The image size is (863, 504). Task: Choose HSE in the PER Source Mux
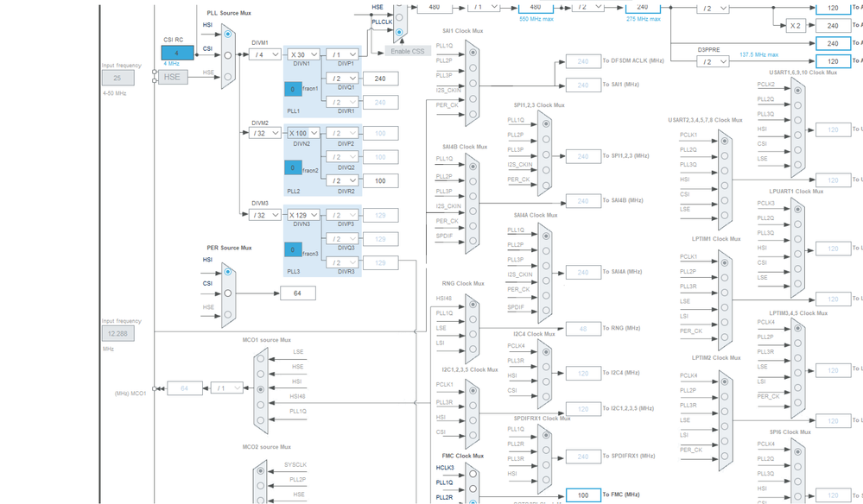pos(228,315)
